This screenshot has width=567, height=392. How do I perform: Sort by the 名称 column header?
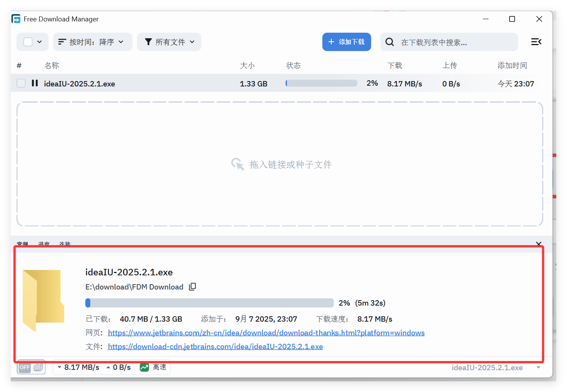(x=52, y=65)
